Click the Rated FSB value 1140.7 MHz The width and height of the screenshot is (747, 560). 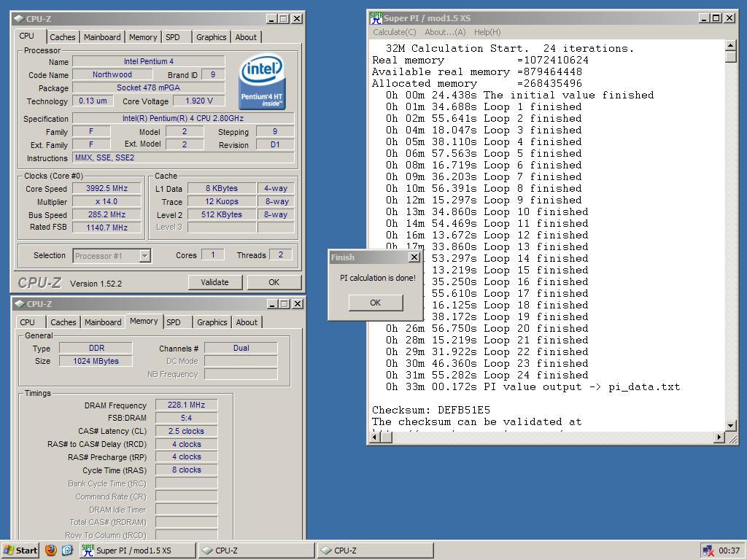(x=107, y=227)
